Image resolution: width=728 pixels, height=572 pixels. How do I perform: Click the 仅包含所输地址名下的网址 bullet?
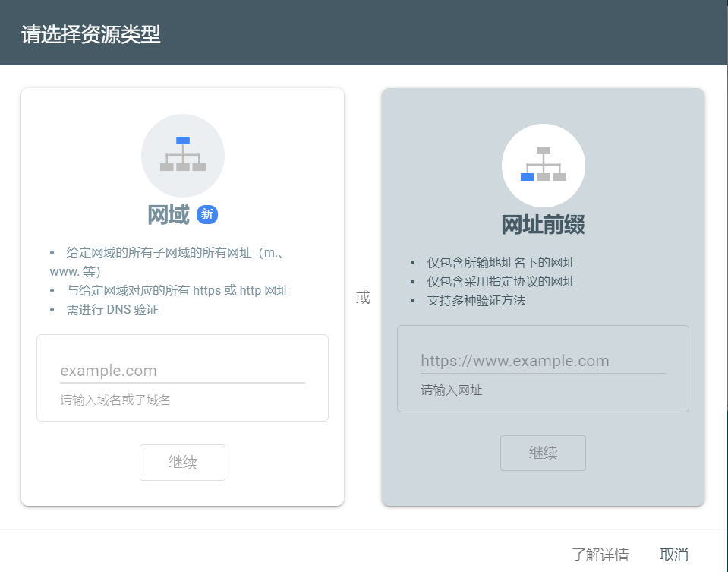point(501,263)
